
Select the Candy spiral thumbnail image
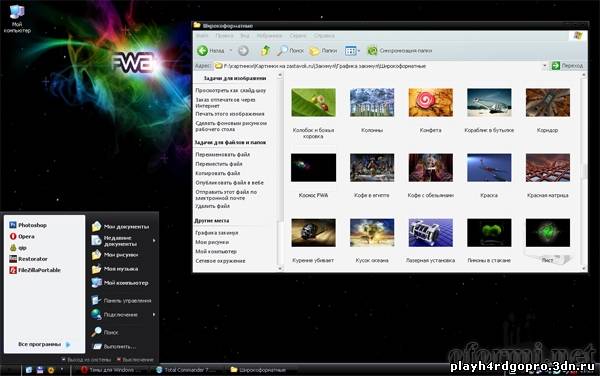(430, 103)
